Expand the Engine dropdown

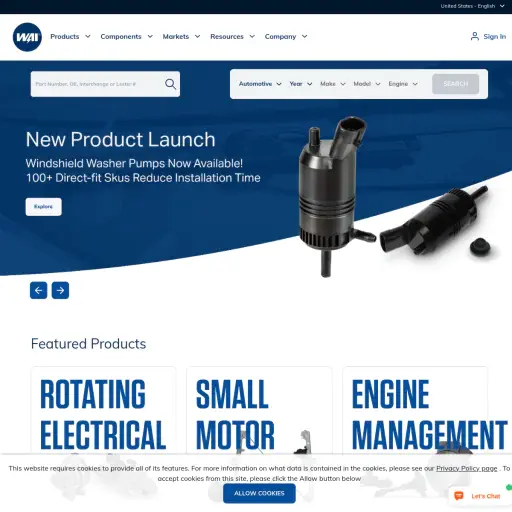[403, 84]
